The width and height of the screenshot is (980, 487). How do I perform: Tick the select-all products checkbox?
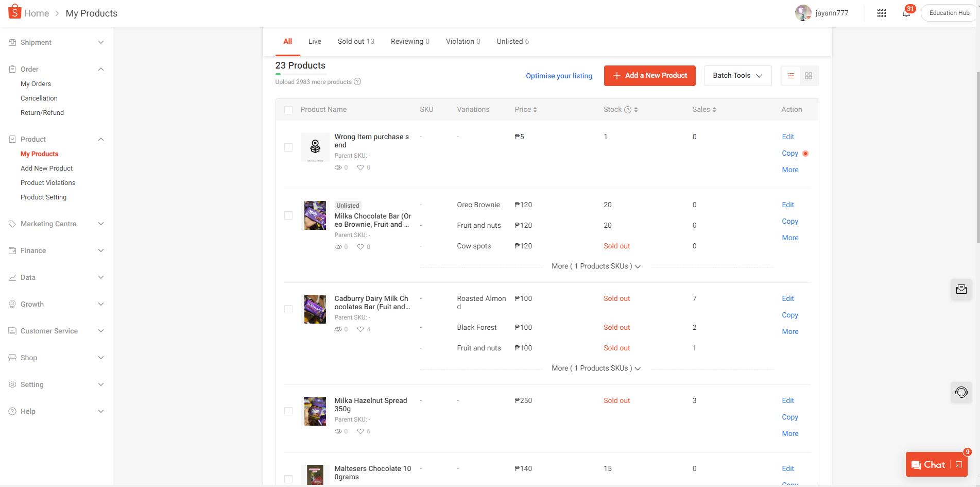coord(288,110)
